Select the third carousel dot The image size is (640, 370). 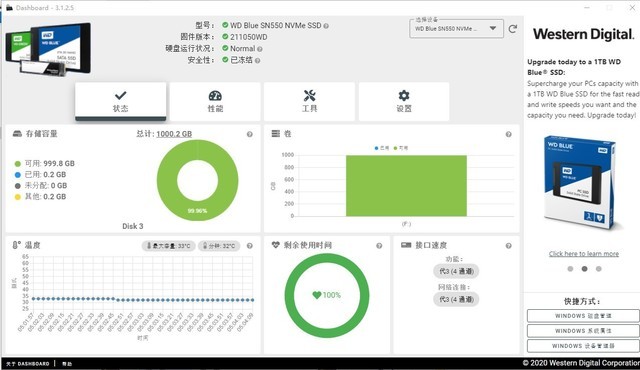[598, 269]
